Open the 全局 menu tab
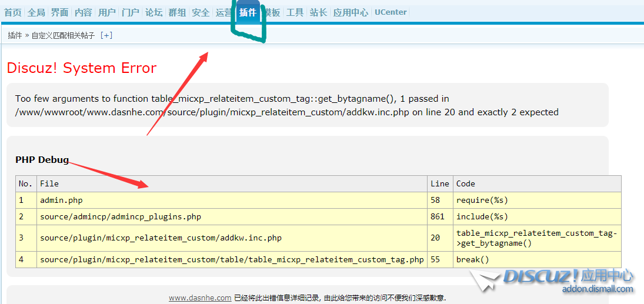Screen dimensions: 644x304 coord(36,12)
